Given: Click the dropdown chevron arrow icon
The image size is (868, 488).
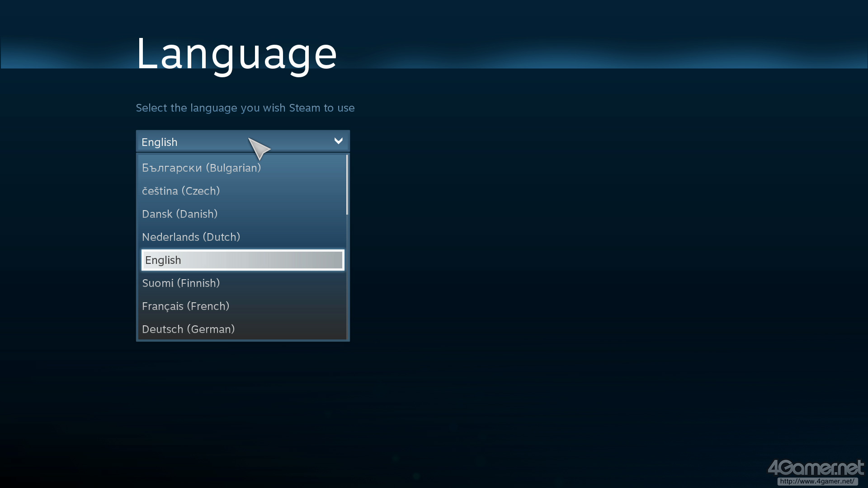Looking at the screenshot, I should [338, 141].
